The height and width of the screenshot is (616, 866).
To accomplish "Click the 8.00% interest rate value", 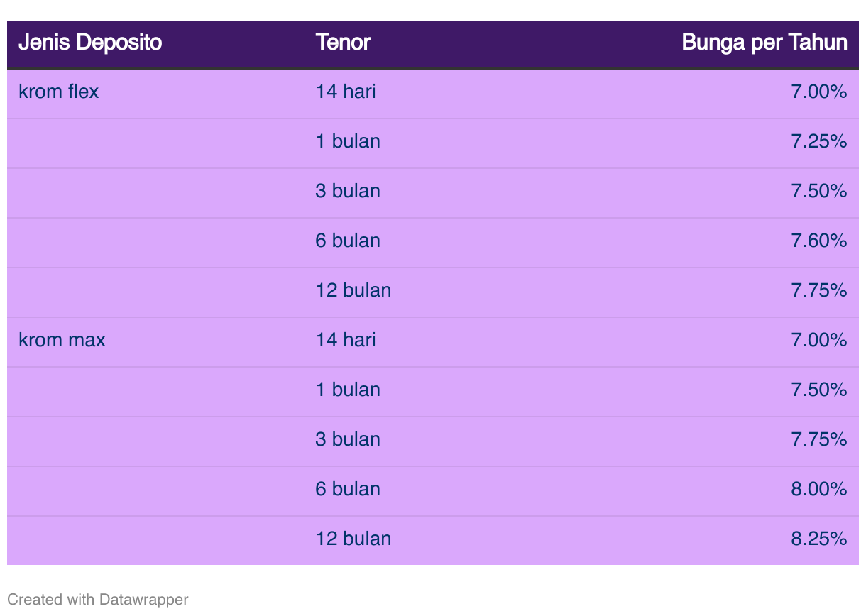I will [819, 489].
